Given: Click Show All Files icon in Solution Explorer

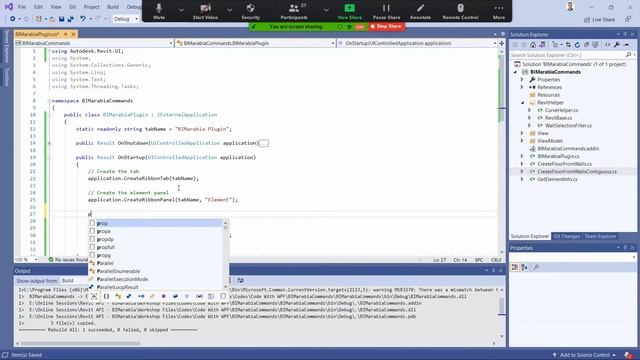Looking at the screenshot, I should pyautogui.click(x=596, y=45).
